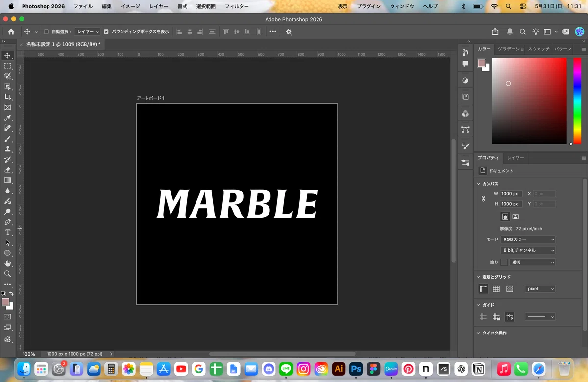Viewport: 588px width, 382px height.
Task: Open the ruler units pixel dropdown
Action: pos(540,289)
